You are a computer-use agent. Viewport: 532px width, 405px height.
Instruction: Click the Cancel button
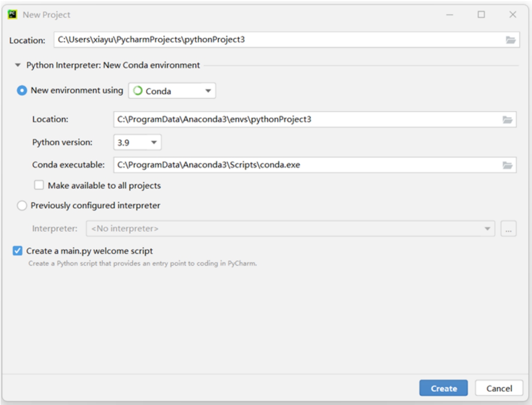pos(499,388)
